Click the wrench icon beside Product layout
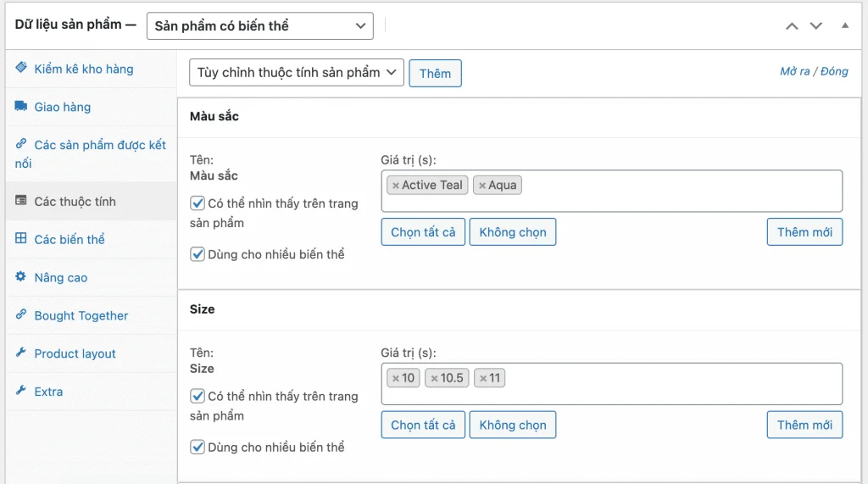 click(21, 353)
